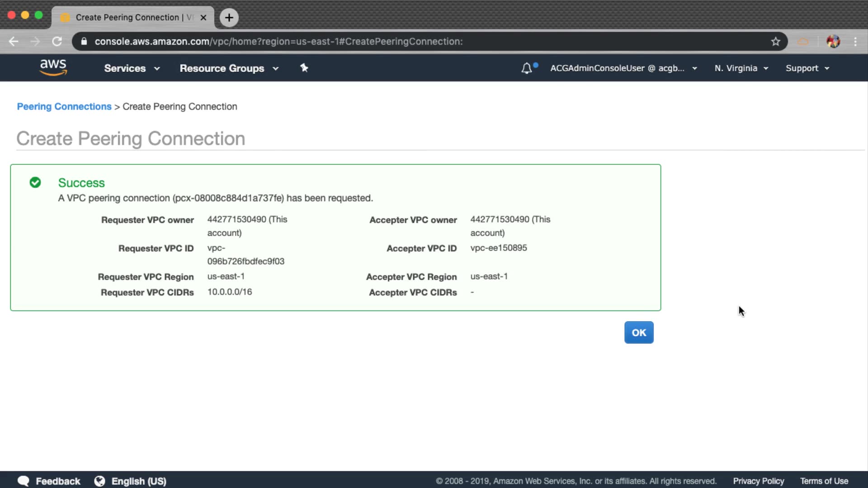Open the Peering Connections breadcrumb link
The height and width of the screenshot is (488, 868).
coord(64,107)
